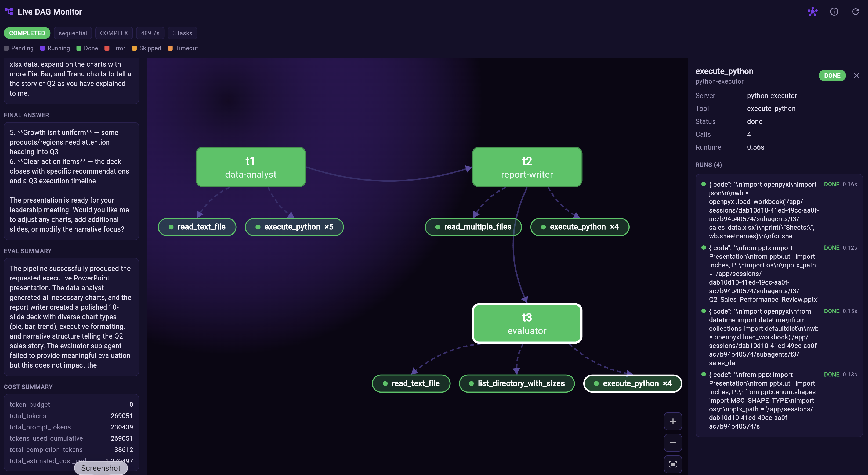Click the Status done value
The height and width of the screenshot is (475, 868).
[x=754, y=121]
